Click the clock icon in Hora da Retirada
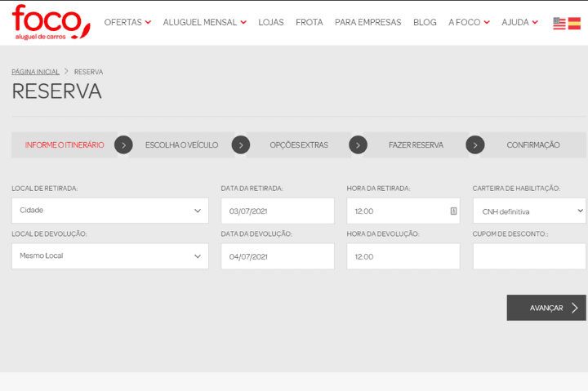Viewport: 588px width, 391px height. coord(453,211)
